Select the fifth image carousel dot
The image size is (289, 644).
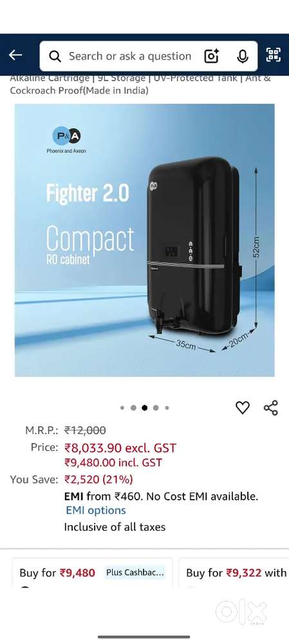[167, 408]
